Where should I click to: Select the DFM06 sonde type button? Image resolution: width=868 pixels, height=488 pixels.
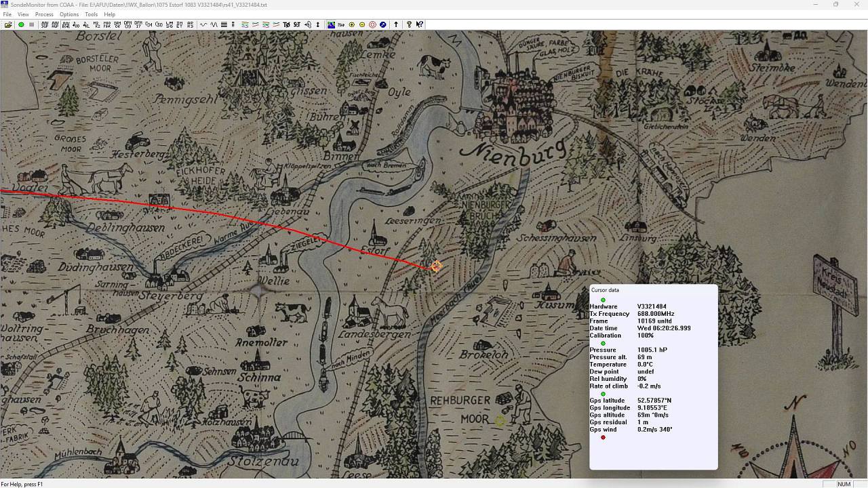click(117, 24)
